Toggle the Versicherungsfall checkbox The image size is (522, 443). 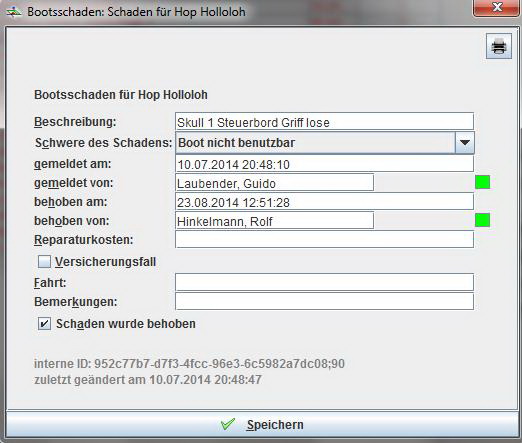pos(44,262)
